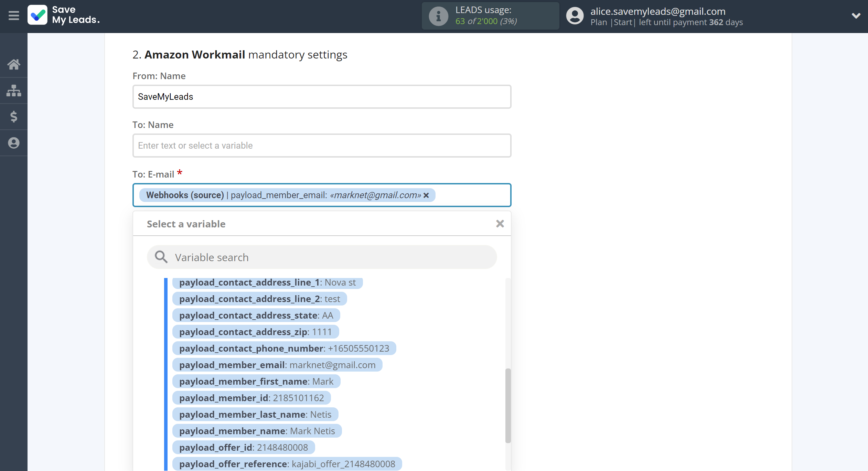Click LEADS usage 63 of 2'000 text
The width and height of the screenshot is (868, 471).
pyautogui.click(x=486, y=21)
